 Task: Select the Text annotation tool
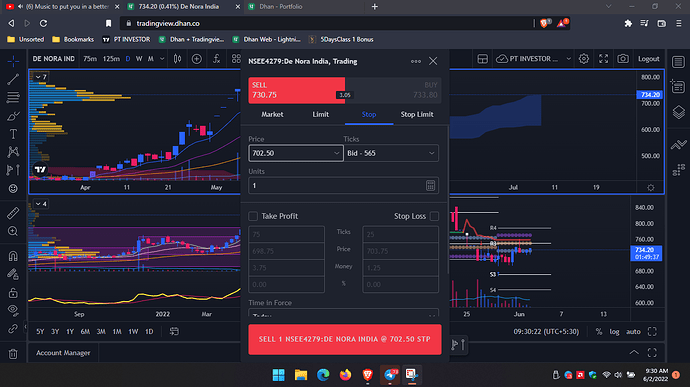13,134
